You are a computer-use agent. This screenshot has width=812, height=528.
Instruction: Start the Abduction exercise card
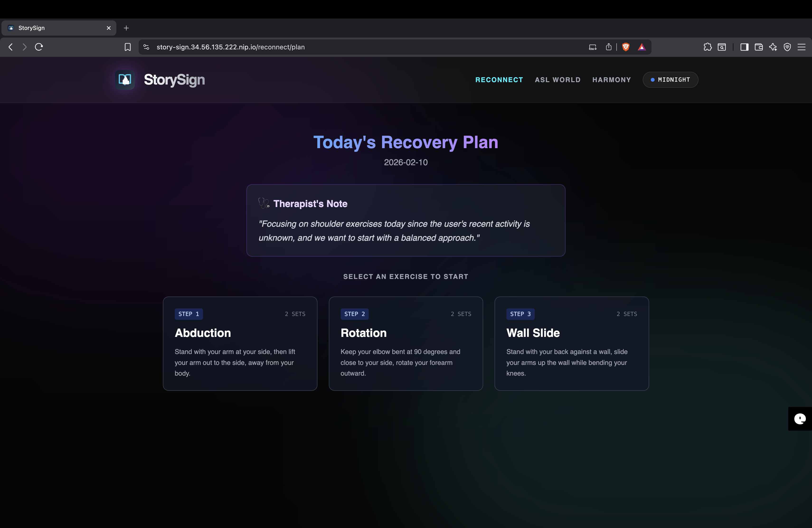pyautogui.click(x=240, y=344)
